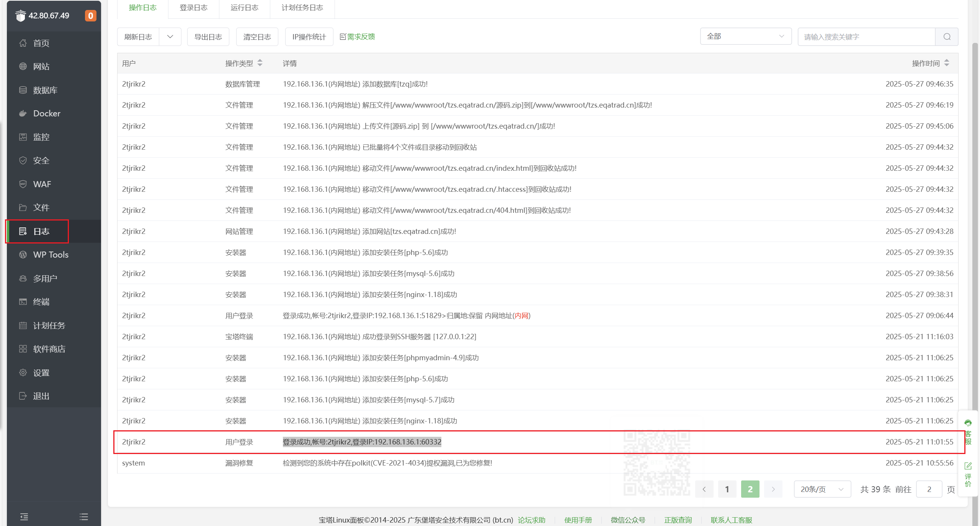Click the bottom-right list menu icon
The width and height of the screenshot is (980, 526).
pyautogui.click(x=84, y=517)
